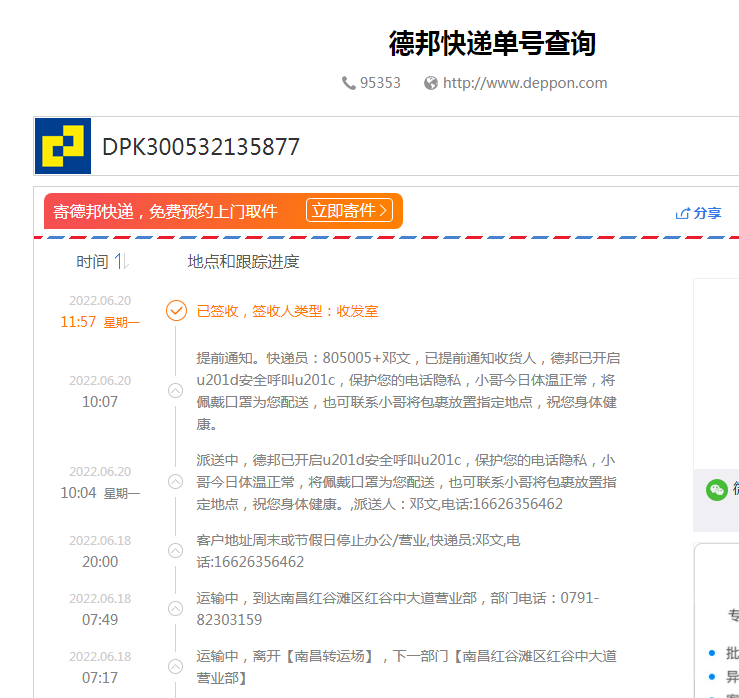Click the globe icon beside the website URL
This screenshot has height=698, width=739.
[431, 83]
